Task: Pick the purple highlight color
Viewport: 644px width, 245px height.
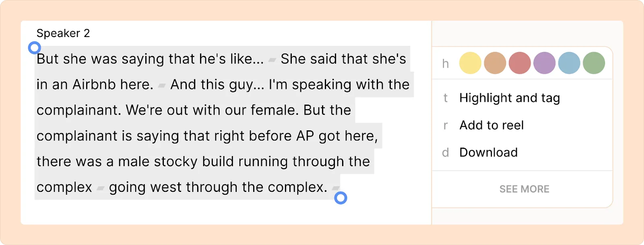Action: (x=544, y=63)
